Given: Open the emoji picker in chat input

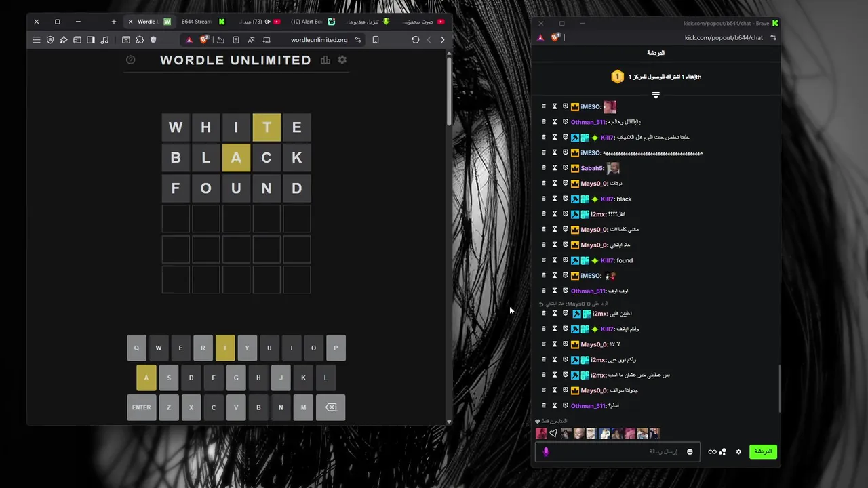Looking at the screenshot, I should point(690,452).
